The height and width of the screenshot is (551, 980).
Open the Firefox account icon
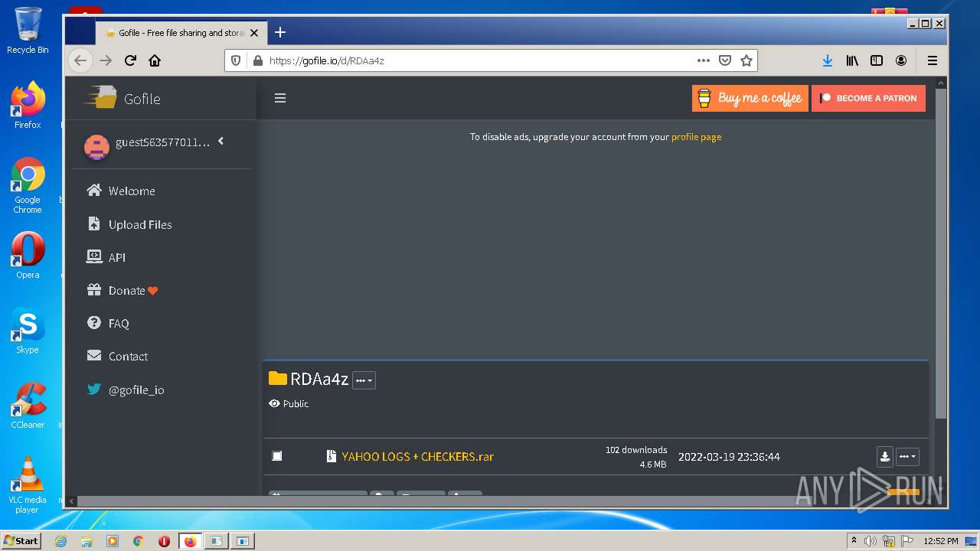click(x=901, y=60)
